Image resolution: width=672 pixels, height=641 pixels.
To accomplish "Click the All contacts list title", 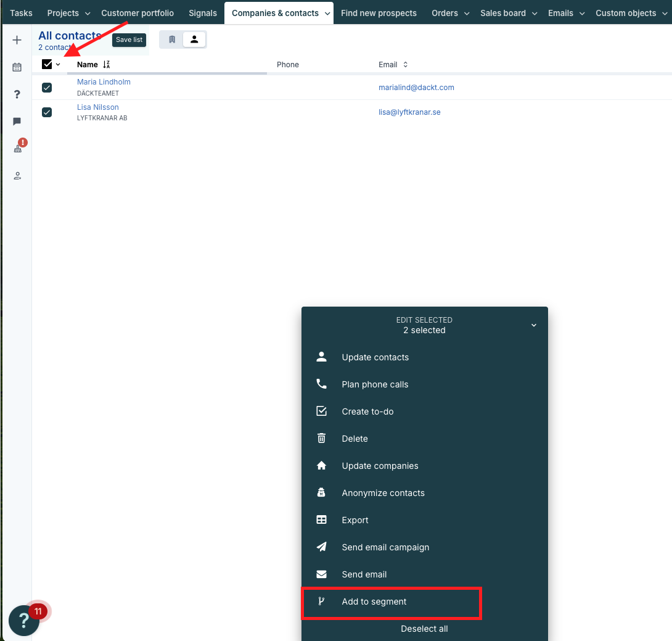I will click(x=70, y=36).
